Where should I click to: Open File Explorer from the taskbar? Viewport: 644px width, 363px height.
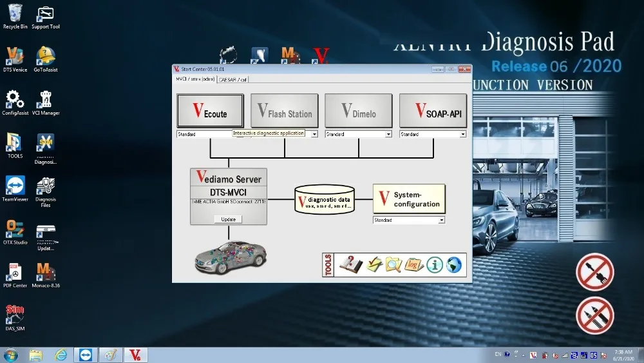[x=35, y=355]
